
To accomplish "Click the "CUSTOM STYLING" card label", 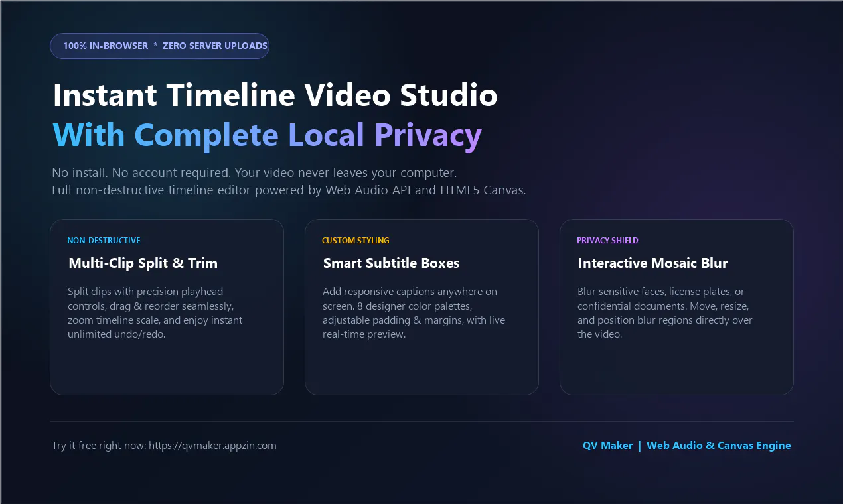I will pos(356,241).
